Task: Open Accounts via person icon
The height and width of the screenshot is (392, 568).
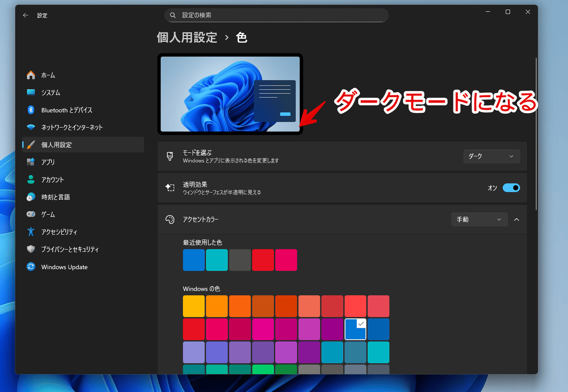Action: point(31,179)
